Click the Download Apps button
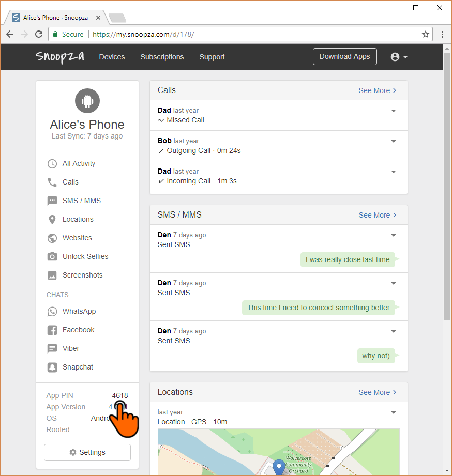Image resolution: width=452 pixels, height=476 pixels. pyautogui.click(x=344, y=57)
